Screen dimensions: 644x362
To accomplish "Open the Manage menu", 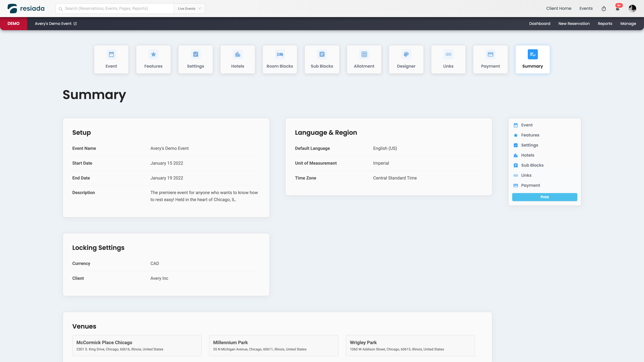I will [628, 24].
